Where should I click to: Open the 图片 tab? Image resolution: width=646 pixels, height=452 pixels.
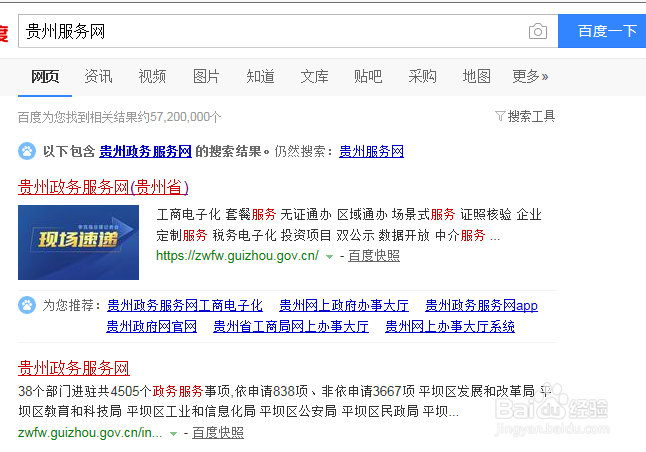click(206, 77)
